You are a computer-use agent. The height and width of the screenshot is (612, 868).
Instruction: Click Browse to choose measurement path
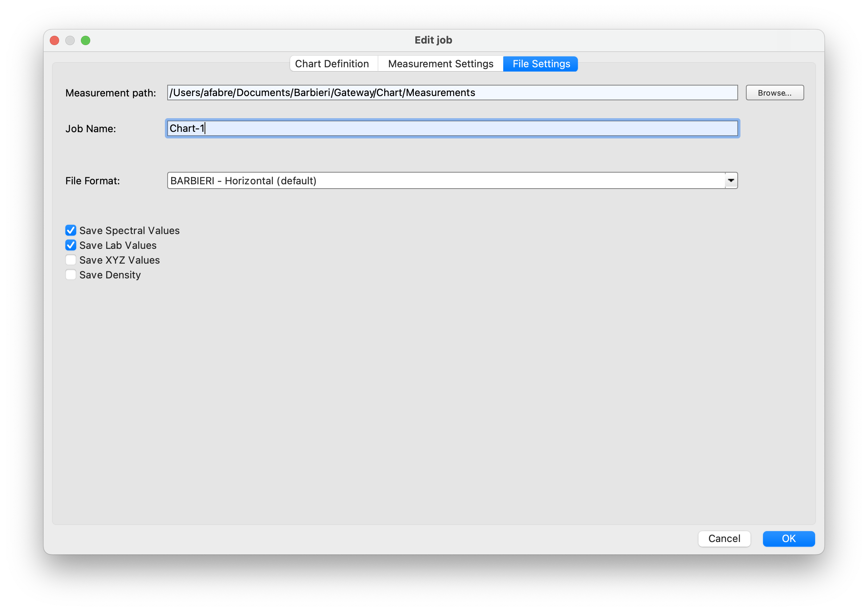(774, 93)
